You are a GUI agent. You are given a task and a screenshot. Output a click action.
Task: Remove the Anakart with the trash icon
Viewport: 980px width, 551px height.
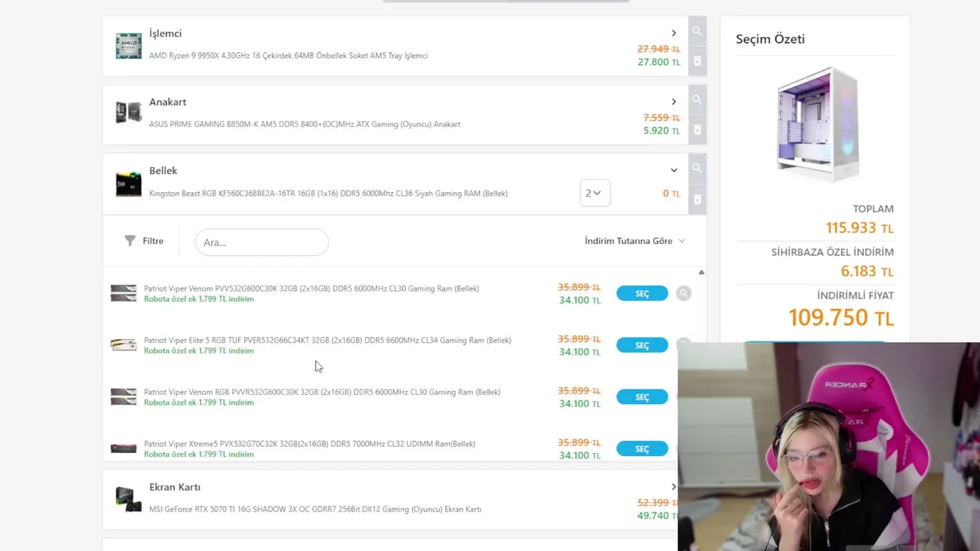point(697,130)
